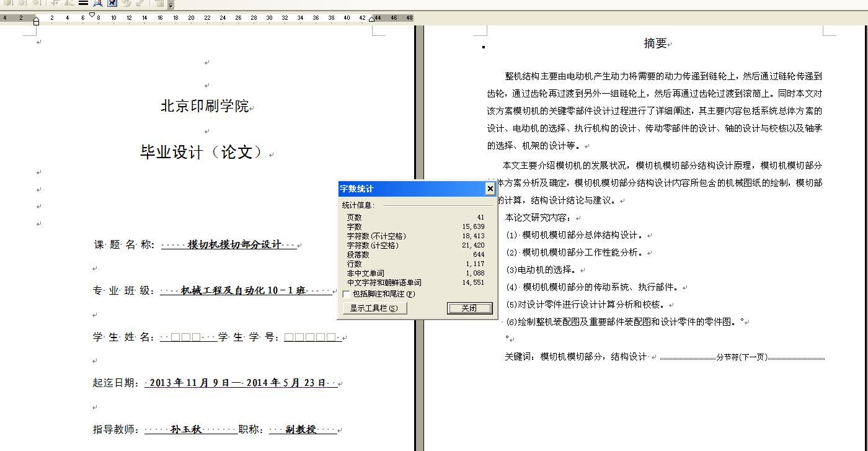The height and width of the screenshot is (451, 868).
Task: Click the Compress Pictures icon
Action: tap(98, 4)
